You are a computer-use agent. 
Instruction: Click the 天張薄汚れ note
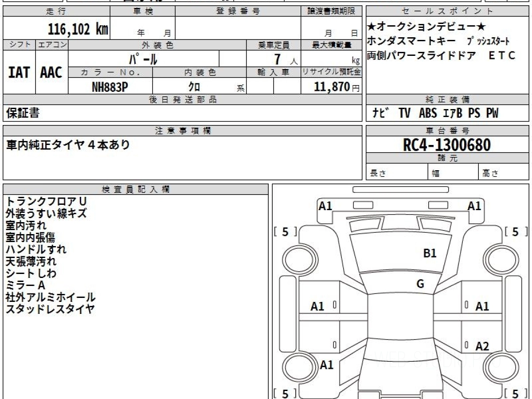31,262
